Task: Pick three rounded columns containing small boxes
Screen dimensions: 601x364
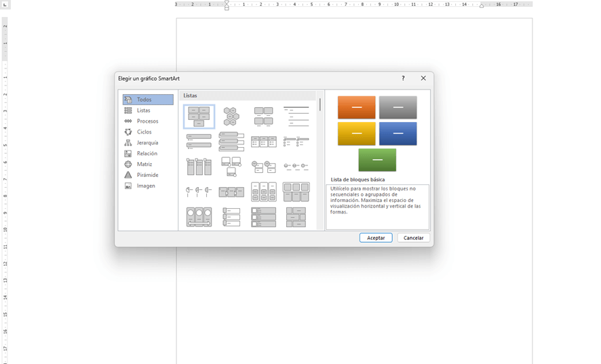Action: click(264, 192)
